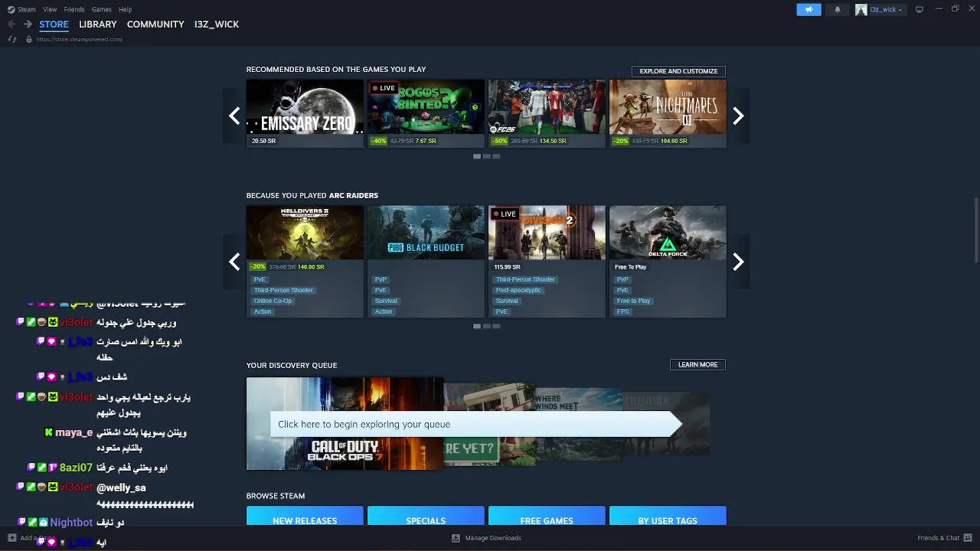Click the Nightbot username in chat overlay
980x551 pixels.
pyautogui.click(x=71, y=523)
